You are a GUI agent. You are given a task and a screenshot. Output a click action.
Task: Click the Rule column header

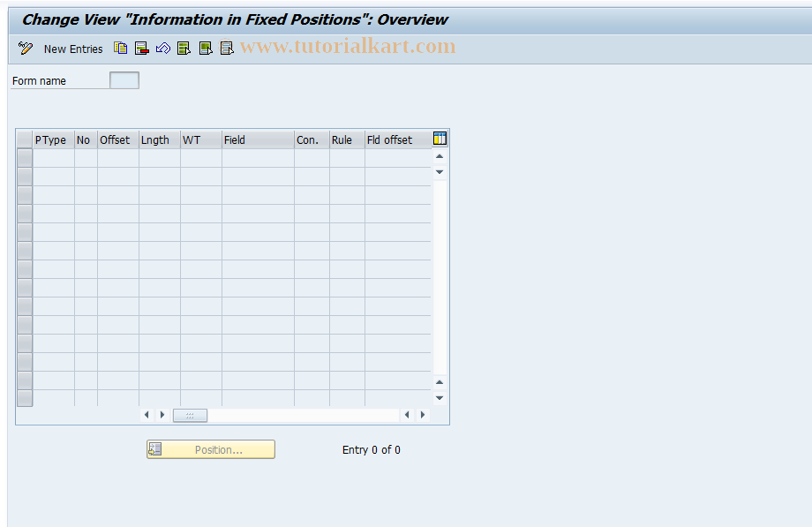click(347, 139)
